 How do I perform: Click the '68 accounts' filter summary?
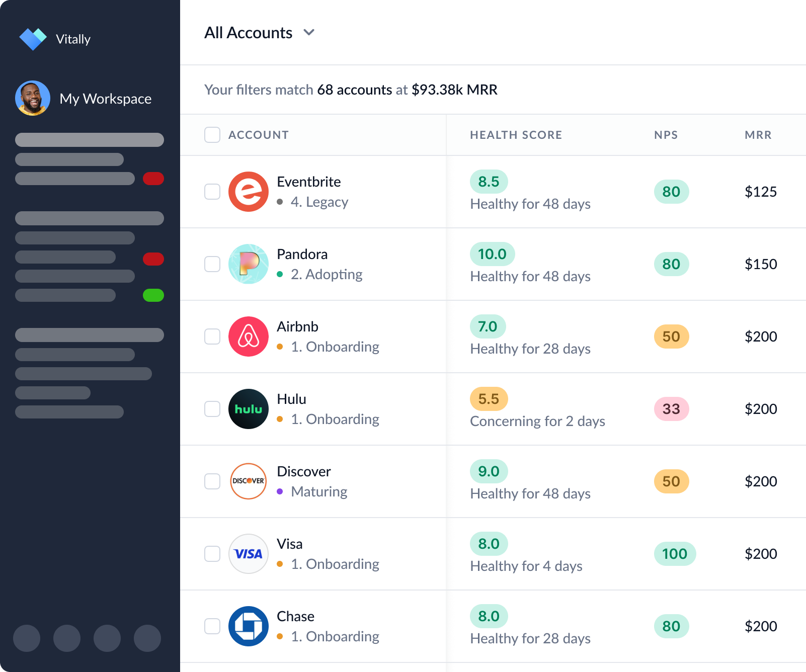(354, 90)
